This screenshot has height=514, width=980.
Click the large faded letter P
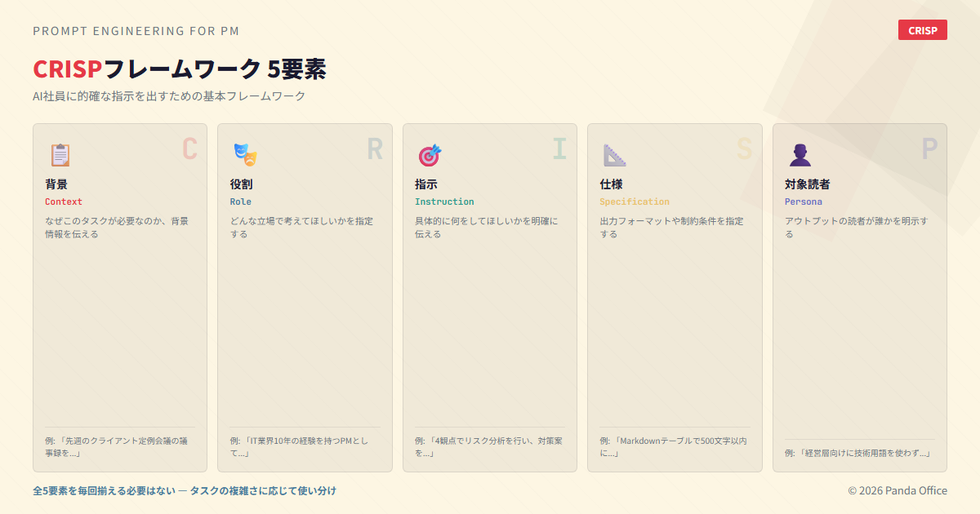pyautogui.click(x=929, y=148)
